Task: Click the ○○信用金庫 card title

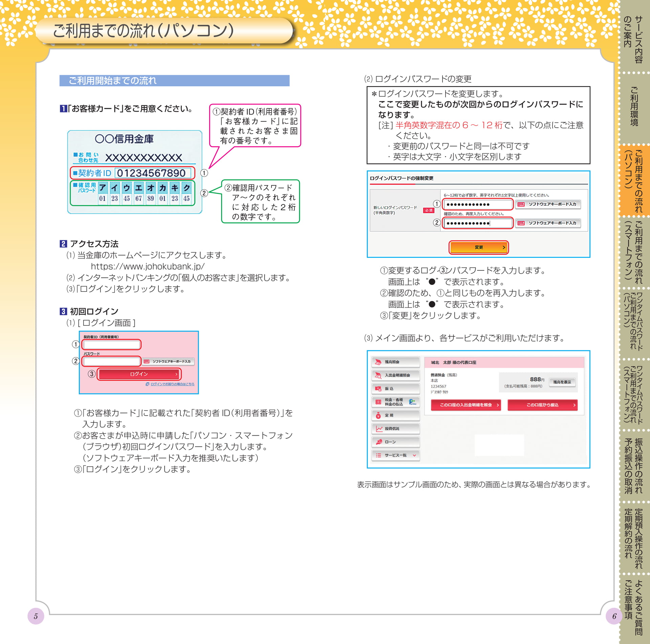Action: click(124, 139)
